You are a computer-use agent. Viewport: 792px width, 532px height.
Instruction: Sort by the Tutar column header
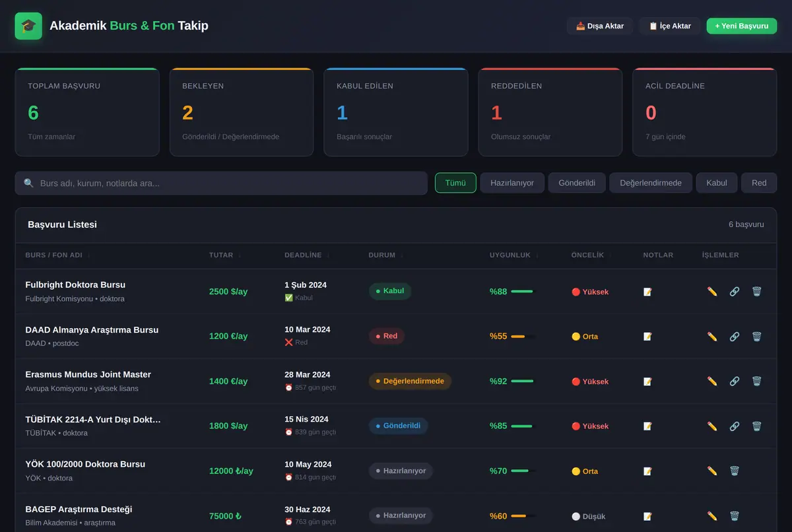pyautogui.click(x=225, y=255)
